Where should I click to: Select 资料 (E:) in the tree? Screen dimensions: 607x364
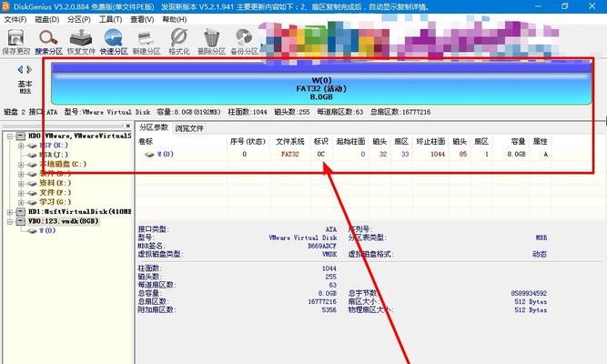pos(55,183)
